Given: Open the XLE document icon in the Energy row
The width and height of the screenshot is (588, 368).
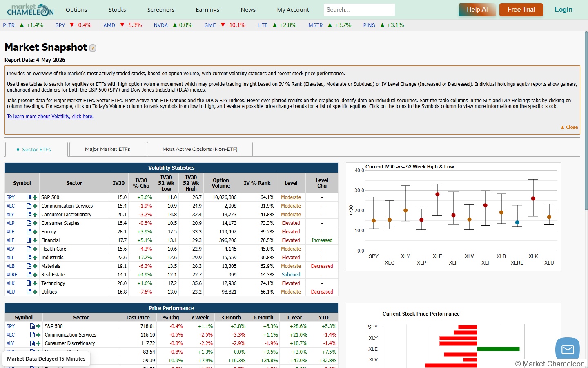Looking at the screenshot, I should [x=29, y=232].
